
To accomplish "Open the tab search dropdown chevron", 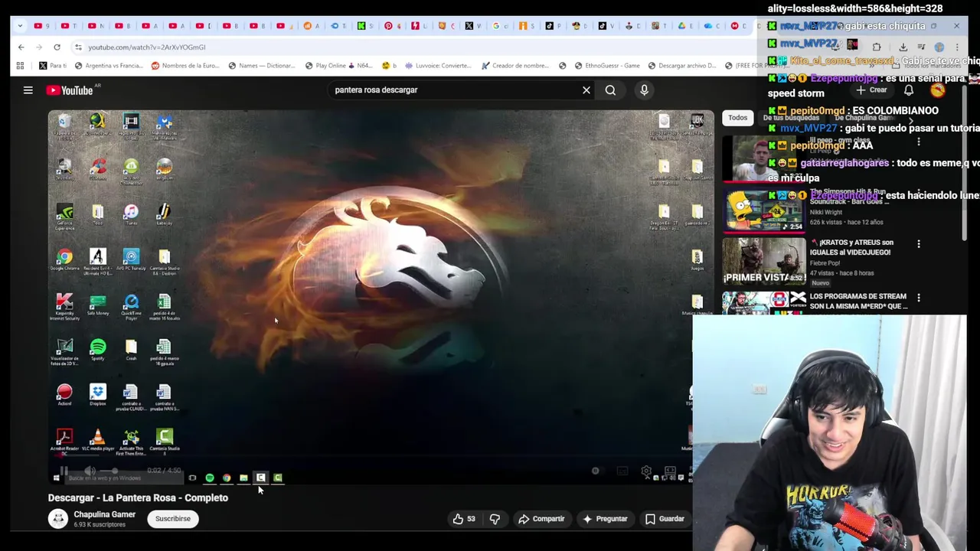I will pos(20,26).
